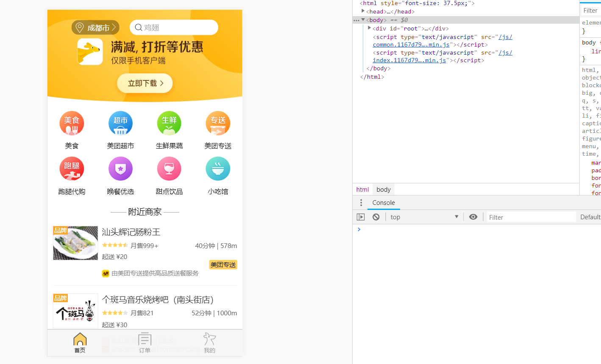Open the 小吃馆 snack shop icon
This screenshot has height=364, width=601.
(218, 169)
